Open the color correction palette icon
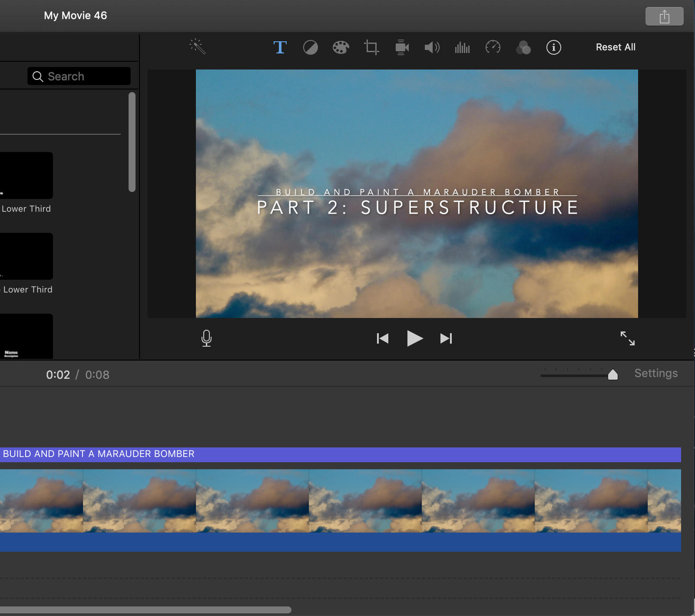Viewport: 695px width, 616px height. [x=341, y=47]
